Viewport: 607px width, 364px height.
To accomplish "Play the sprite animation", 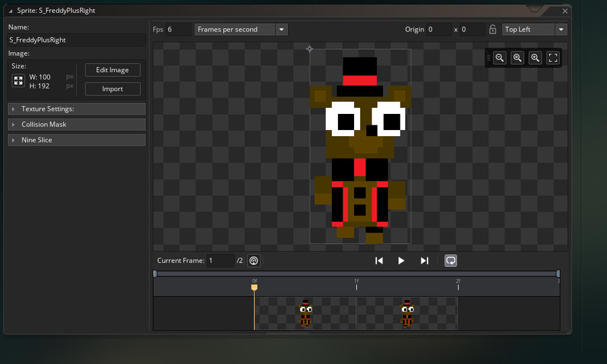I will click(x=401, y=261).
